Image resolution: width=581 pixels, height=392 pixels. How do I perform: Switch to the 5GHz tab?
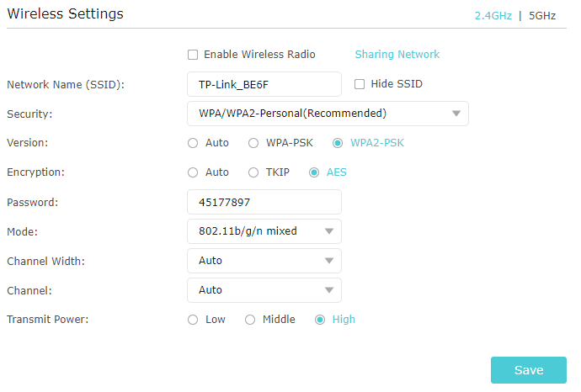tap(542, 16)
